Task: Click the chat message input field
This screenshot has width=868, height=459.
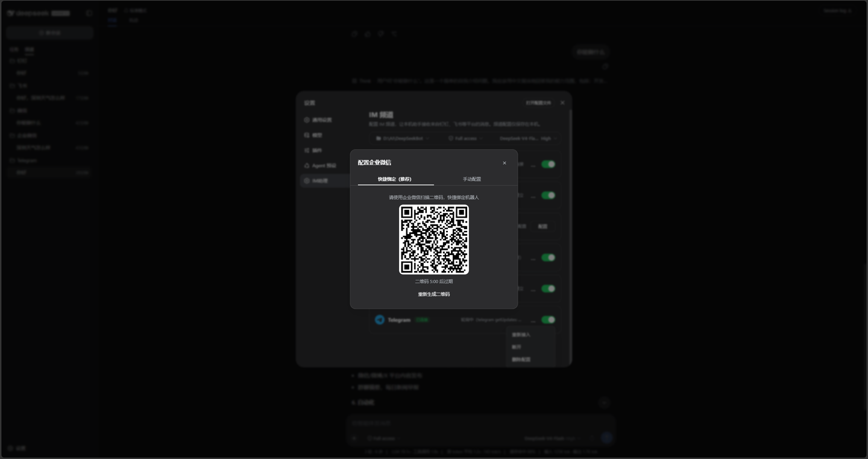Action: coord(479,423)
